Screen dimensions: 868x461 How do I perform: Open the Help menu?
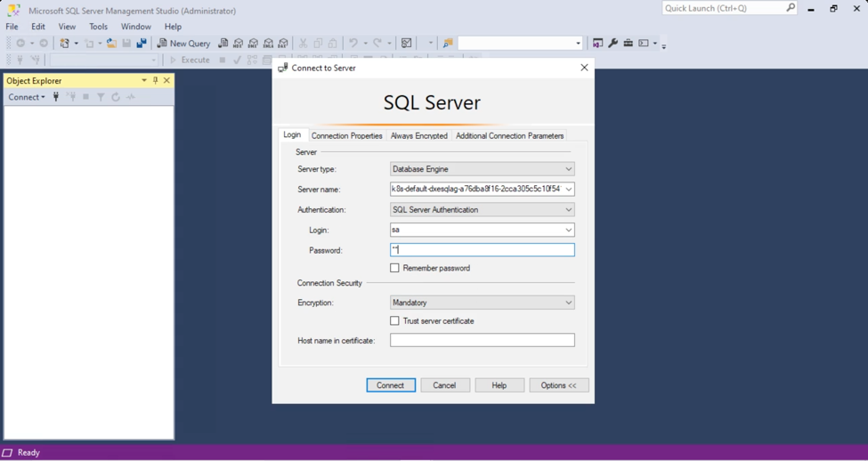coord(173,27)
